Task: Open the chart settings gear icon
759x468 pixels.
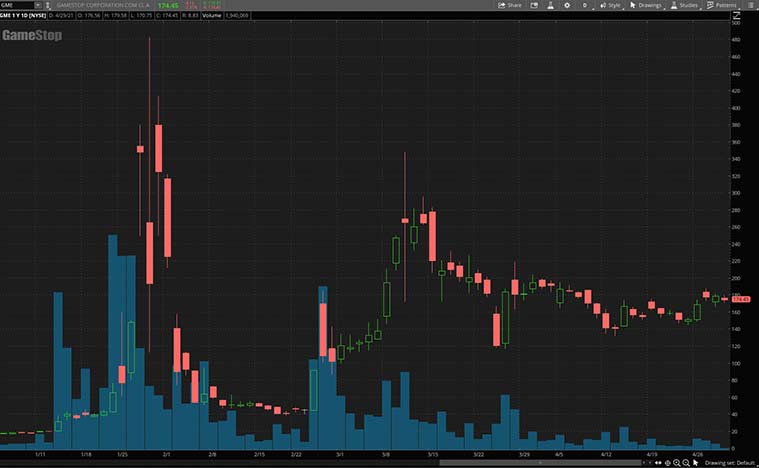Action: tap(566, 5)
